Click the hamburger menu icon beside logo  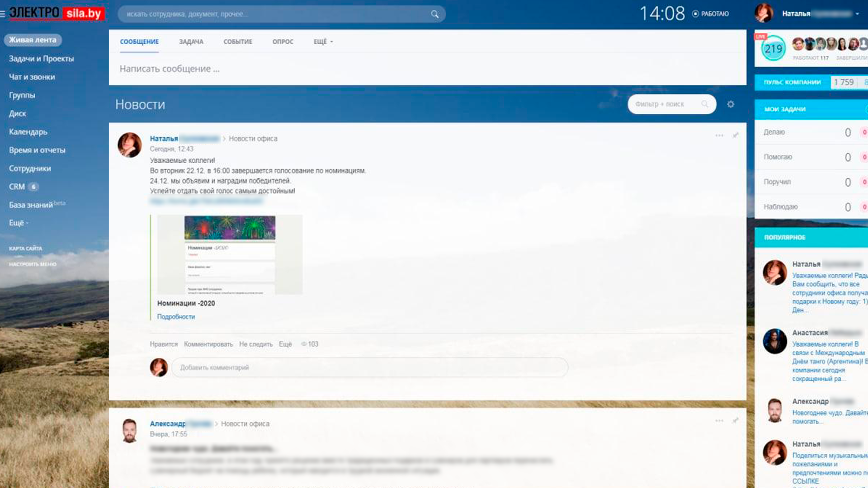point(3,14)
